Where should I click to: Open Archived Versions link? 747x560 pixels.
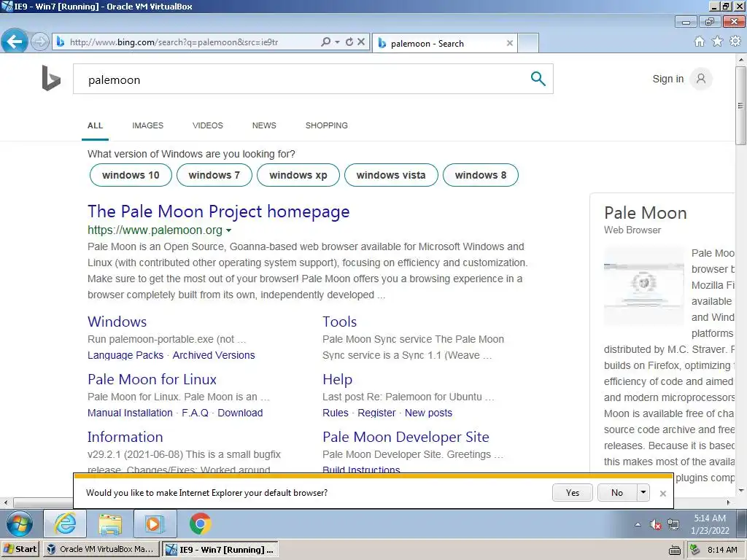tap(214, 355)
